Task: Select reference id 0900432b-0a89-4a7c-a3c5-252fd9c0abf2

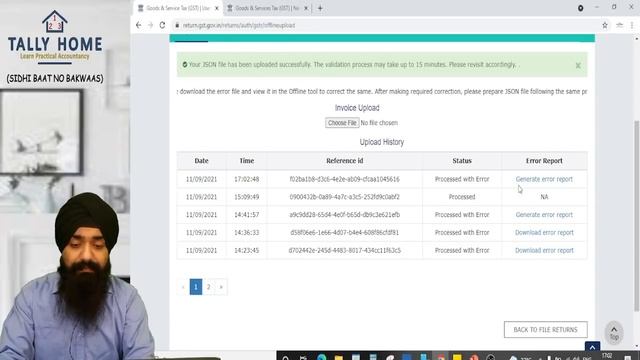Action: tap(344, 197)
